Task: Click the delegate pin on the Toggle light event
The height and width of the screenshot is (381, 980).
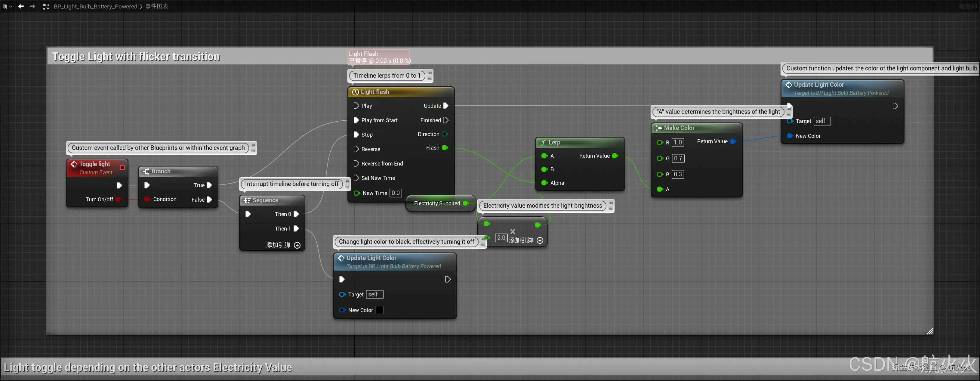Action: click(x=122, y=167)
